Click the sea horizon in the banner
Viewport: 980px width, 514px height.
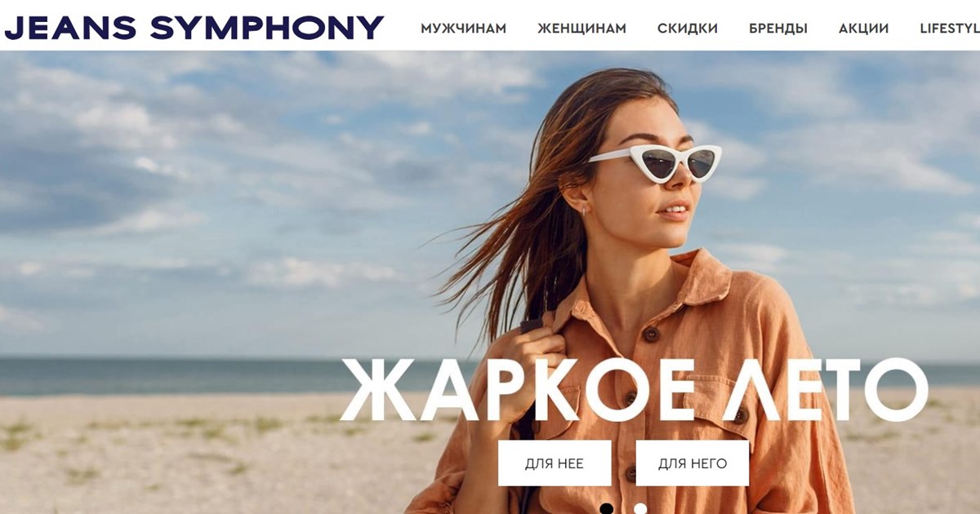point(204,376)
